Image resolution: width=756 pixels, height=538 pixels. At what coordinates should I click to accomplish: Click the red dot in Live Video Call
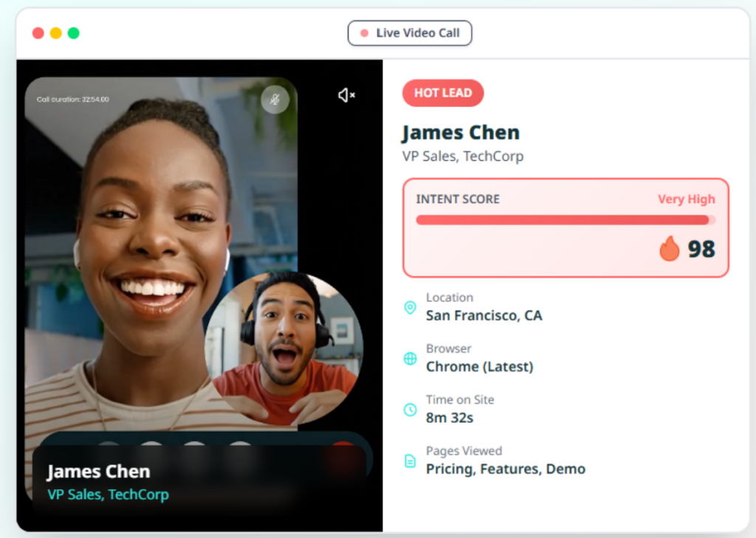coord(364,33)
